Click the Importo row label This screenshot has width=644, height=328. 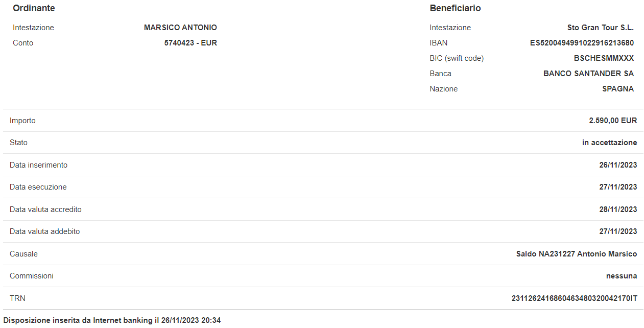(22, 121)
